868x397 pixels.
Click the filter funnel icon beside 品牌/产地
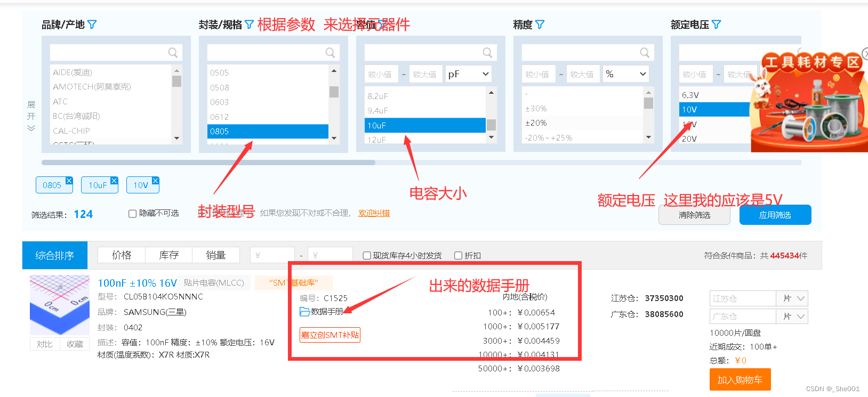pos(92,25)
